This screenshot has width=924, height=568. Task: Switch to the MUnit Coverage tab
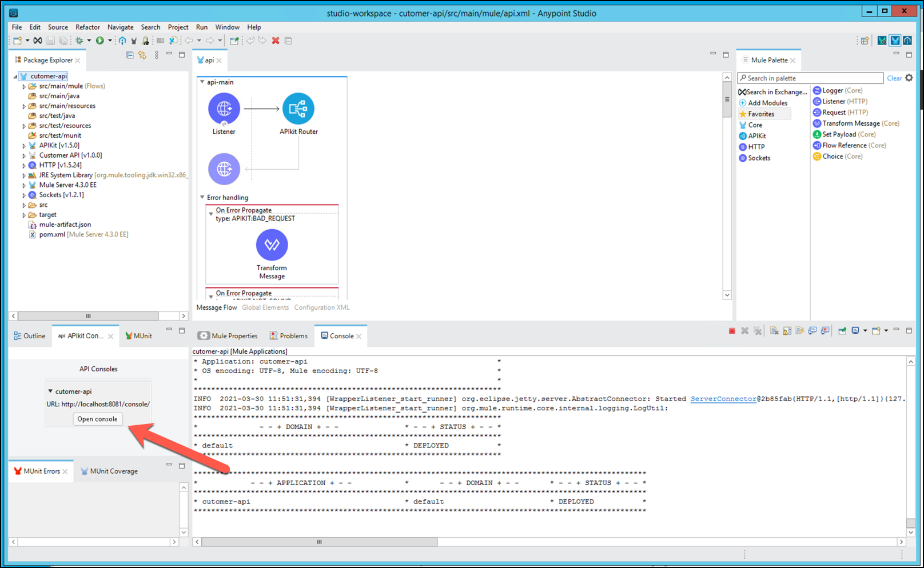click(x=109, y=471)
